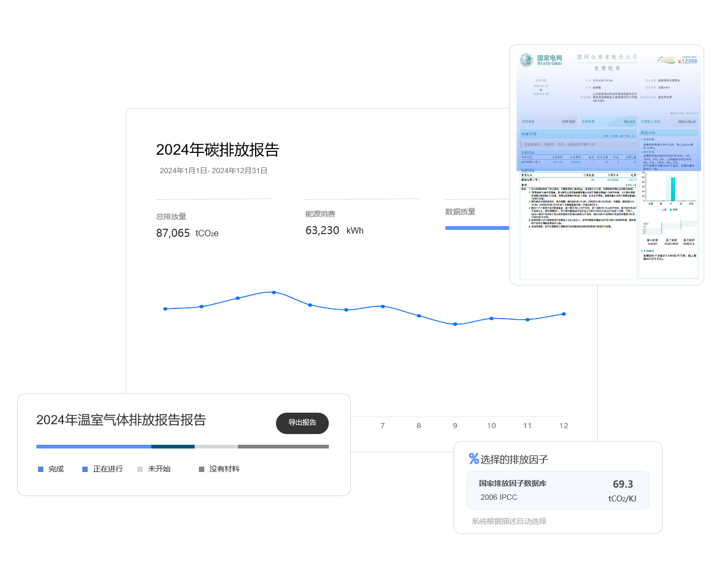Screen dimensions: 716x588
Task: Click the lowest data point on line chart
Action: [455, 324]
